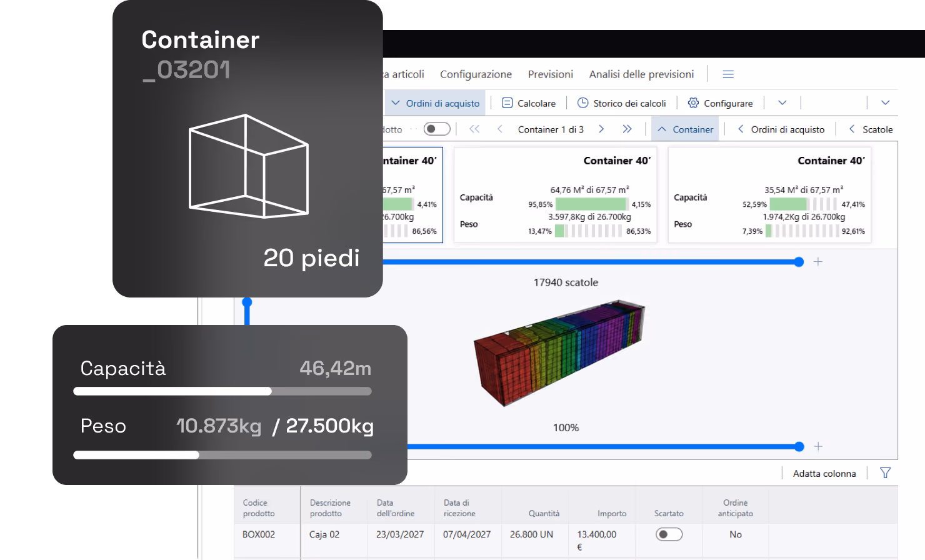
Task: Click the Peso progress bar in overlay
Action: [x=222, y=455]
